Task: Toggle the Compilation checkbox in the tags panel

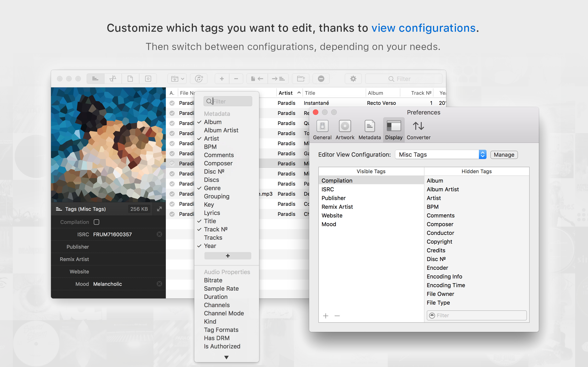Action: (96, 222)
